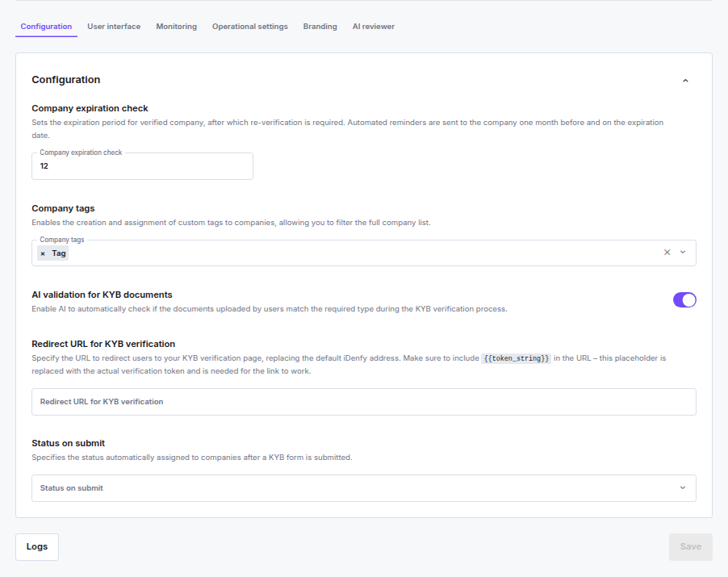Screen dimensions: 728x577
Task: Select the Operational settings tab
Action: (x=249, y=27)
